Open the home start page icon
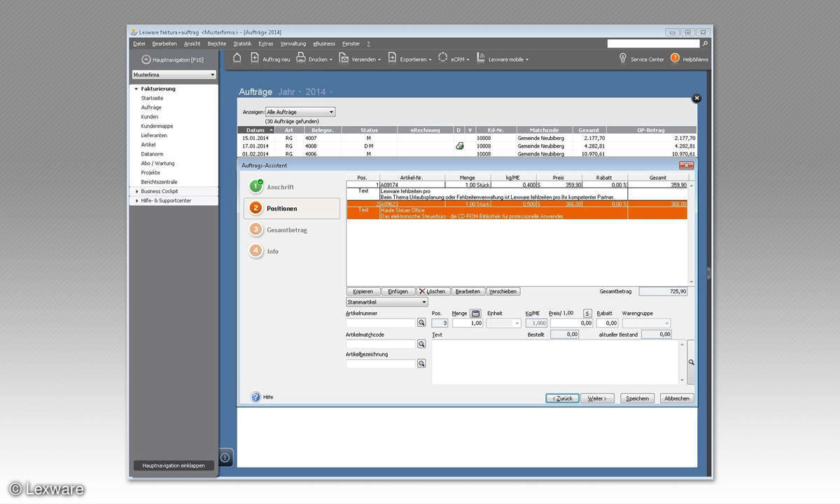The width and height of the screenshot is (840, 504). [x=237, y=59]
